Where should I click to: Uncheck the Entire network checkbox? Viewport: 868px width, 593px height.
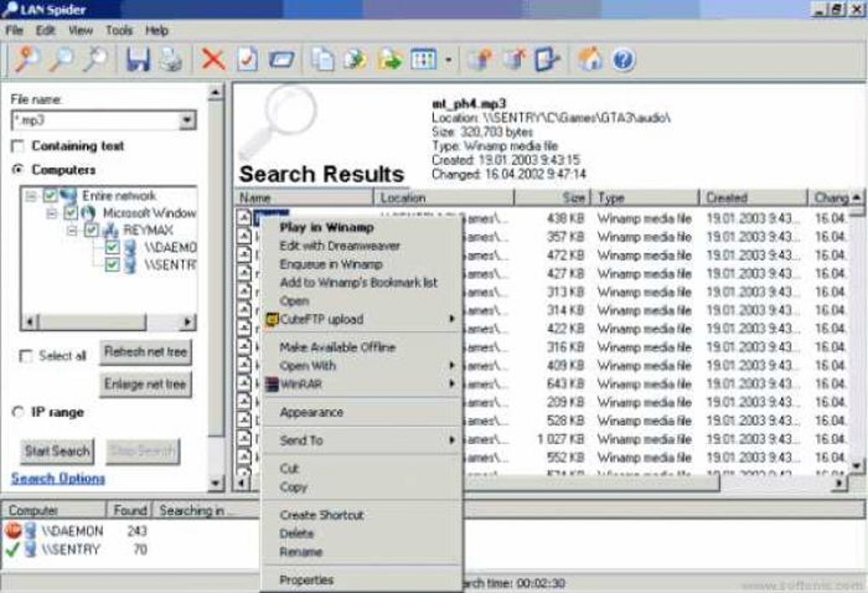point(50,196)
